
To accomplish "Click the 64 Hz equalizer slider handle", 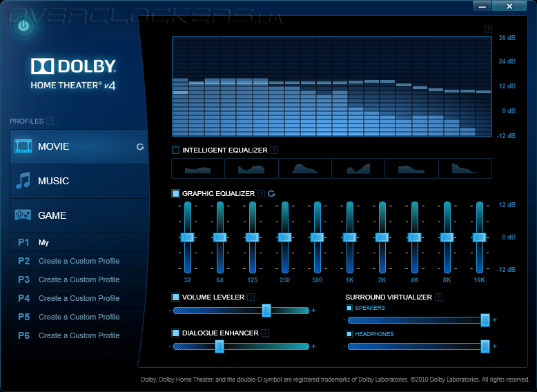I will (x=220, y=237).
